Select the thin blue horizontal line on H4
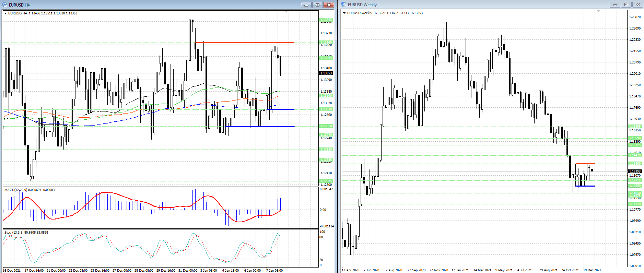 (x=280, y=109)
